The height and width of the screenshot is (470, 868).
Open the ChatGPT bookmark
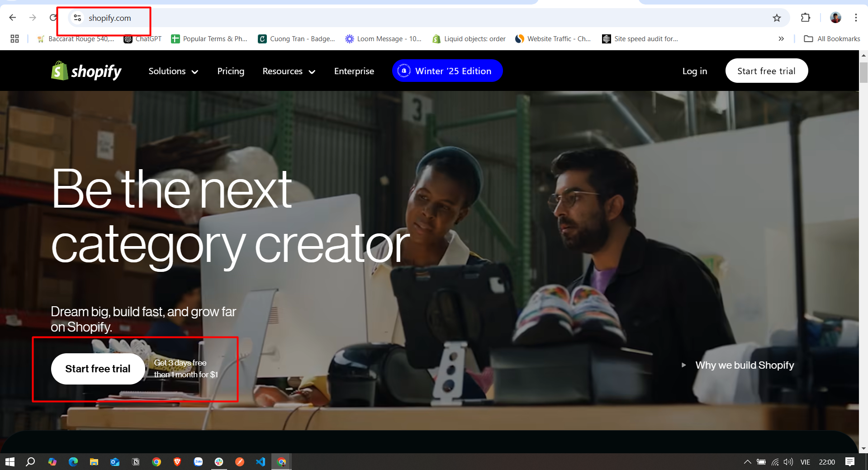coord(142,39)
